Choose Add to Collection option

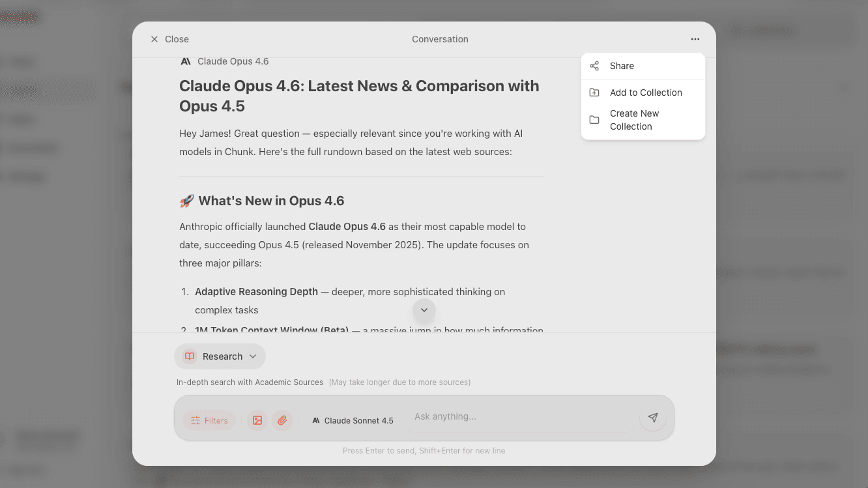pyautogui.click(x=646, y=93)
